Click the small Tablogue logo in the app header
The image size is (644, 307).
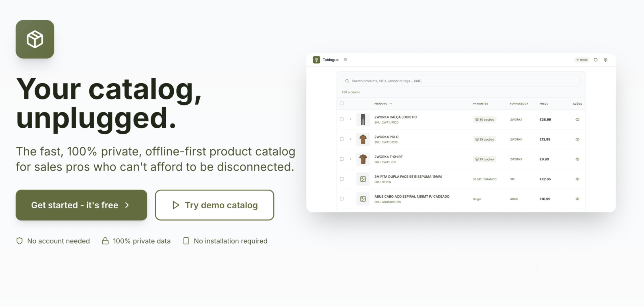(x=316, y=60)
